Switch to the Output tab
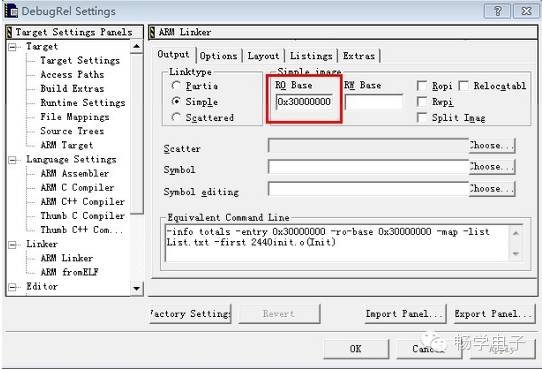The width and height of the screenshot is (542, 370). tap(173, 55)
